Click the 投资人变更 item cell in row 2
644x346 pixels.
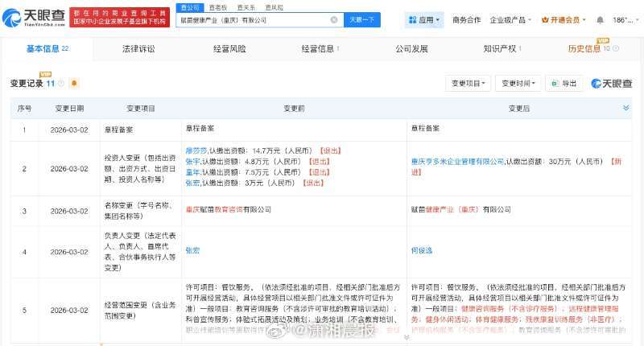140,168
